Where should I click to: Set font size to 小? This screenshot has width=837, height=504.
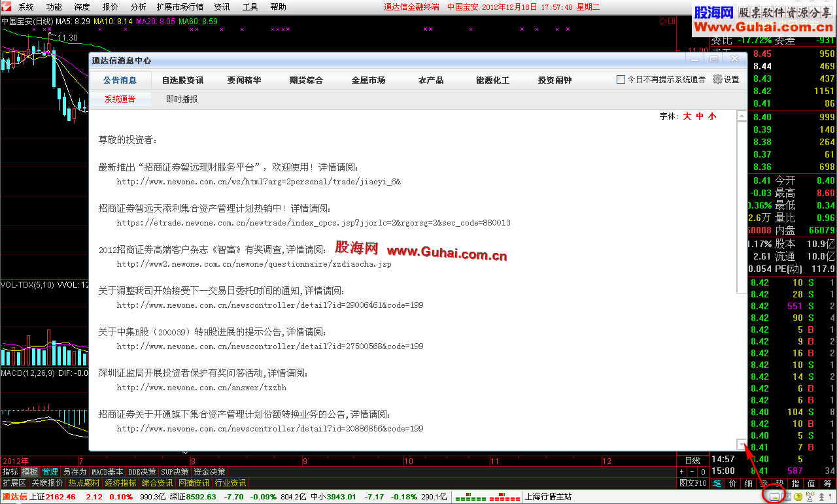tap(712, 116)
